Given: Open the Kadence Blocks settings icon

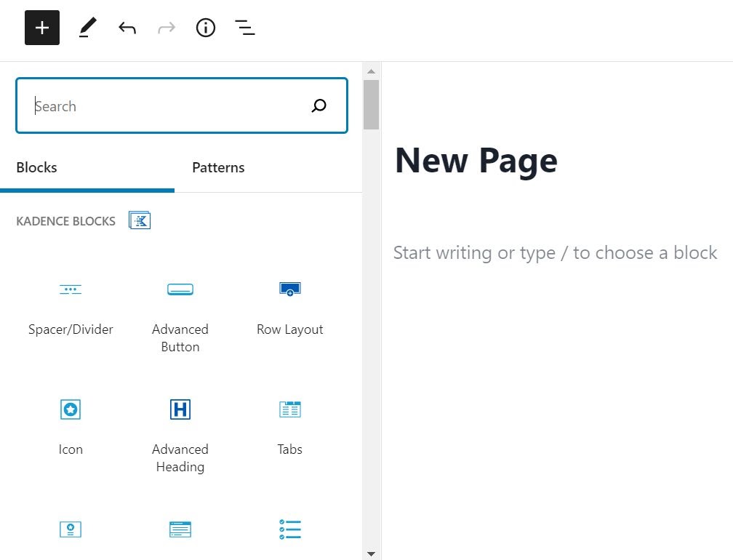Looking at the screenshot, I should (139, 220).
